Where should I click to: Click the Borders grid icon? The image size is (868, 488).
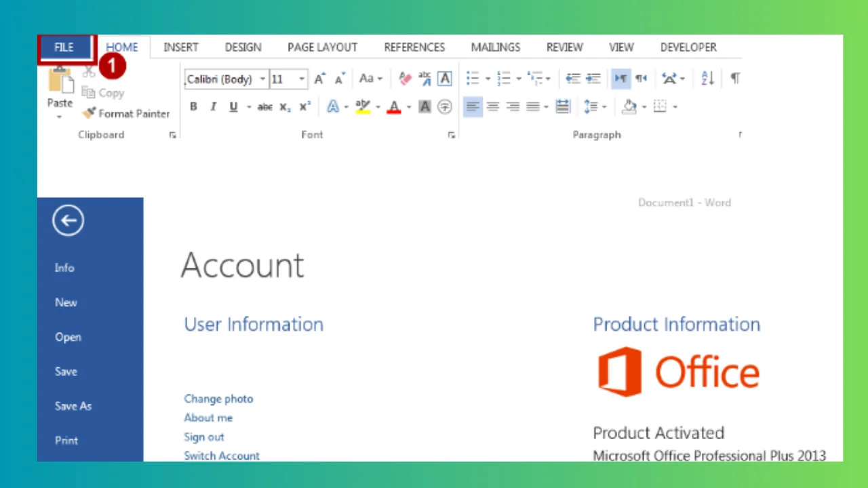pyautogui.click(x=660, y=106)
